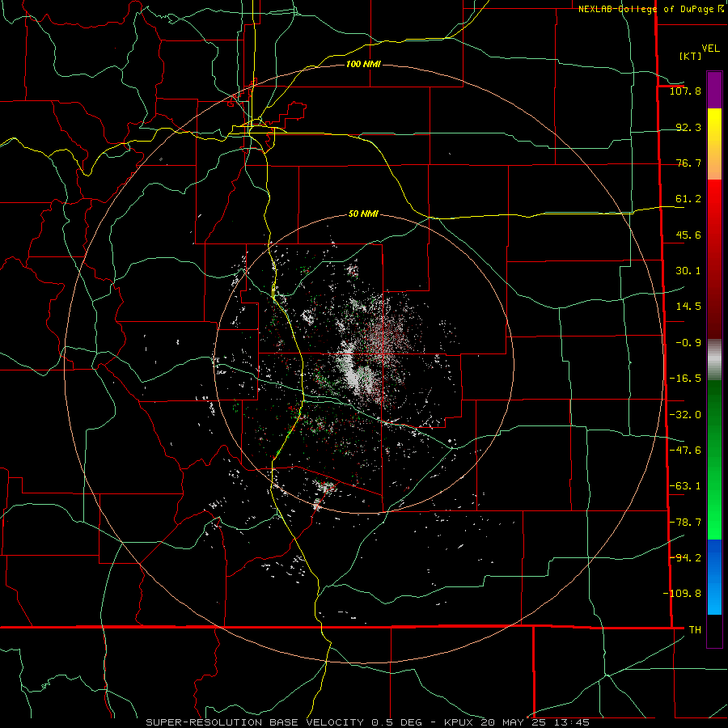Click the 92.3 legend value
This screenshot has width=728, height=728.
pyautogui.click(x=688, y=127)
